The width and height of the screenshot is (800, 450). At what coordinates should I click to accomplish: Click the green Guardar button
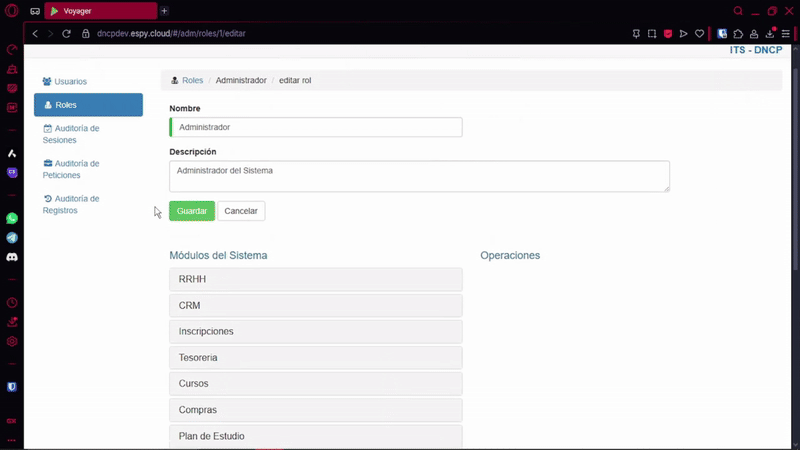tap(191, 211)
